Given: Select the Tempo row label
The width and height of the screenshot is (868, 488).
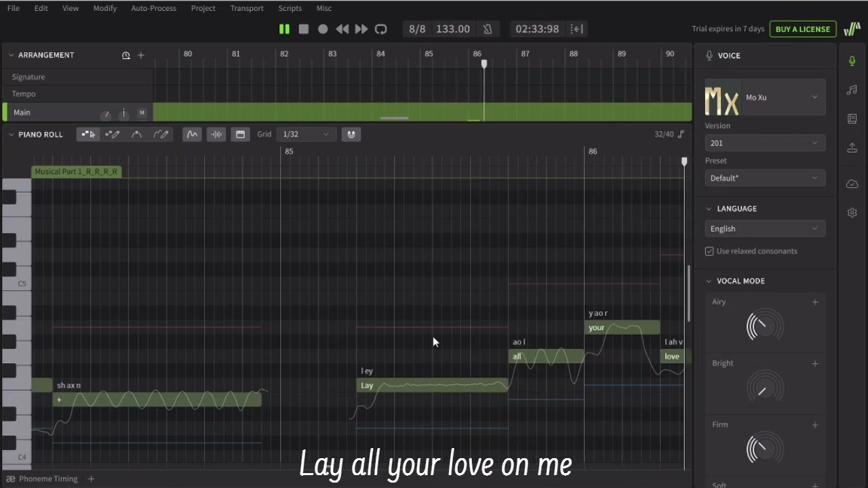Looking at the screenshot, I should click(24, 94).
